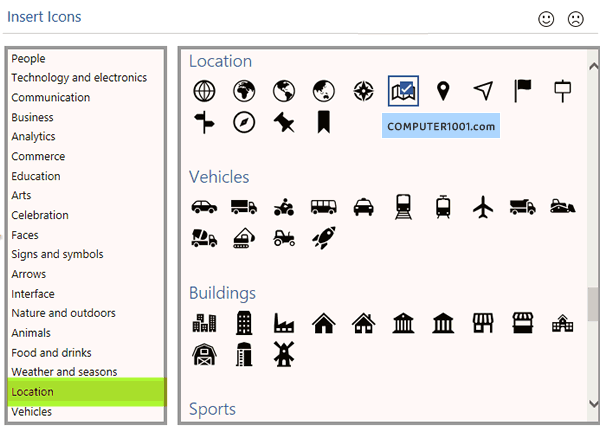The image size is (600, 426).
Task: Choose the outlined storefront awning icon
Action: click(x=483, y=323)
